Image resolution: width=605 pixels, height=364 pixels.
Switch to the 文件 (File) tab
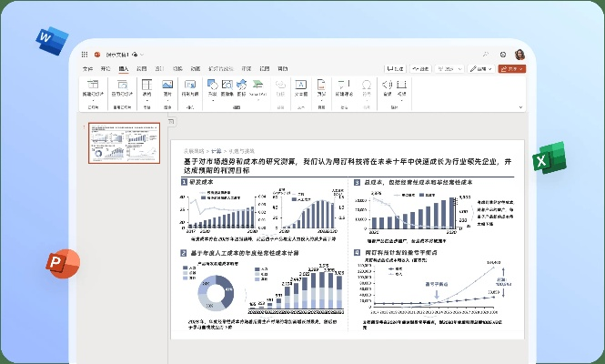[88, 68]
